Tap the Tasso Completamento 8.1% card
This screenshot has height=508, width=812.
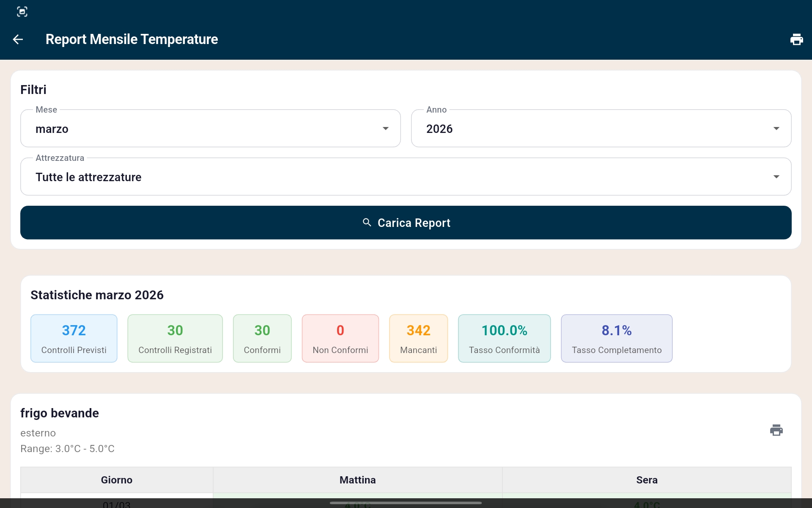tap(616, 338)
